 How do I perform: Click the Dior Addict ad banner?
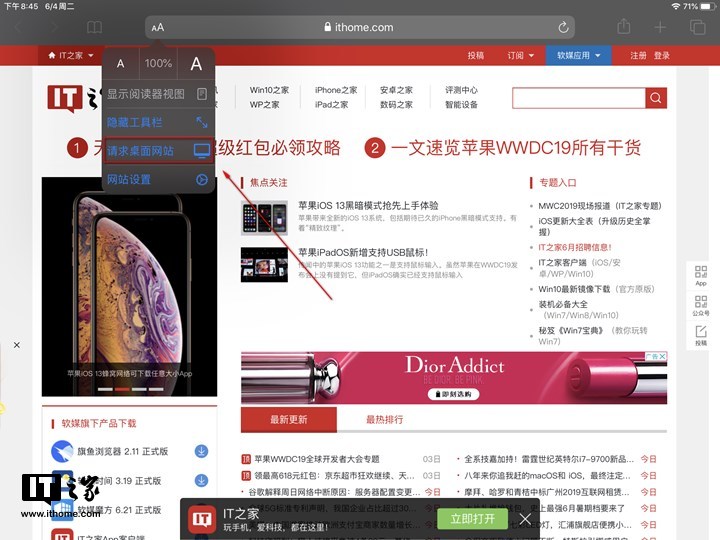tap(454, 378)
